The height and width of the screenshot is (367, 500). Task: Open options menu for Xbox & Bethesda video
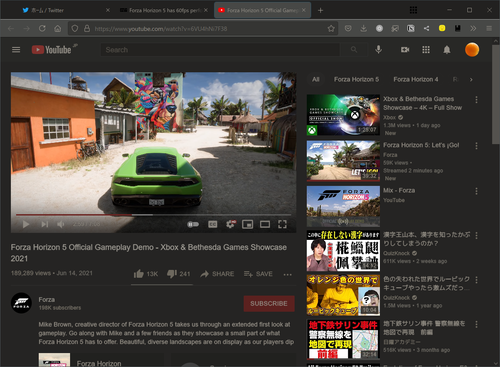[476, 99]
